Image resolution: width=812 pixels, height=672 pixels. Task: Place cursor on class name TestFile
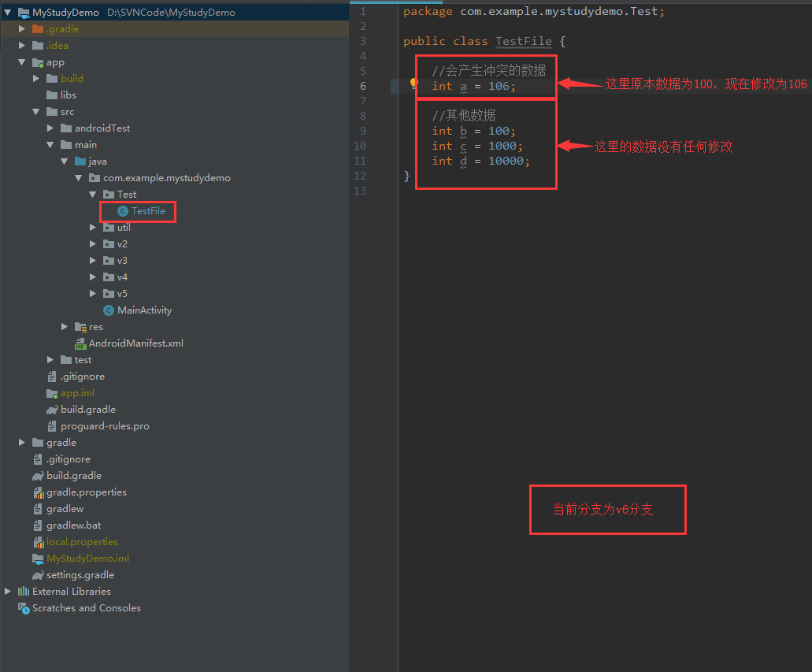coord(524,41)
